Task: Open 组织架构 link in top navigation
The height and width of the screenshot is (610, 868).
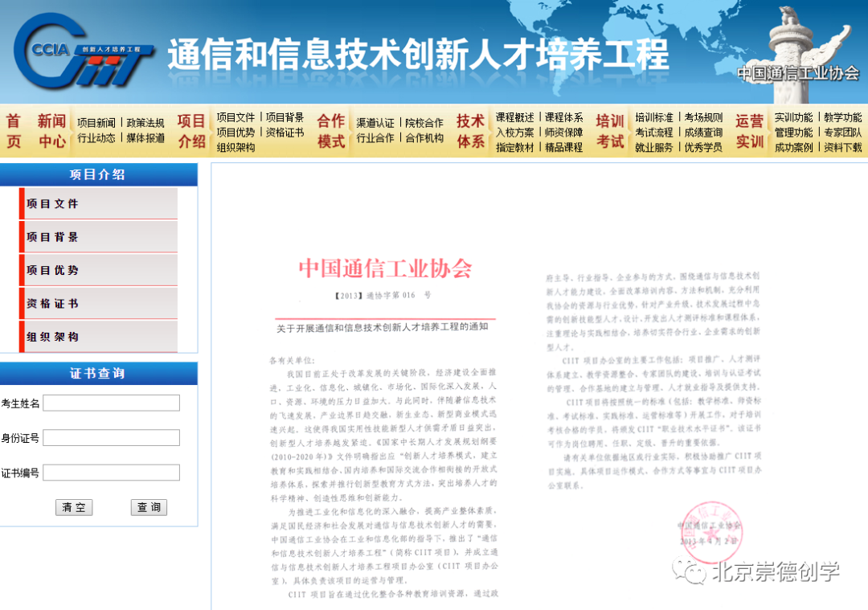Action: pos(235,147)
